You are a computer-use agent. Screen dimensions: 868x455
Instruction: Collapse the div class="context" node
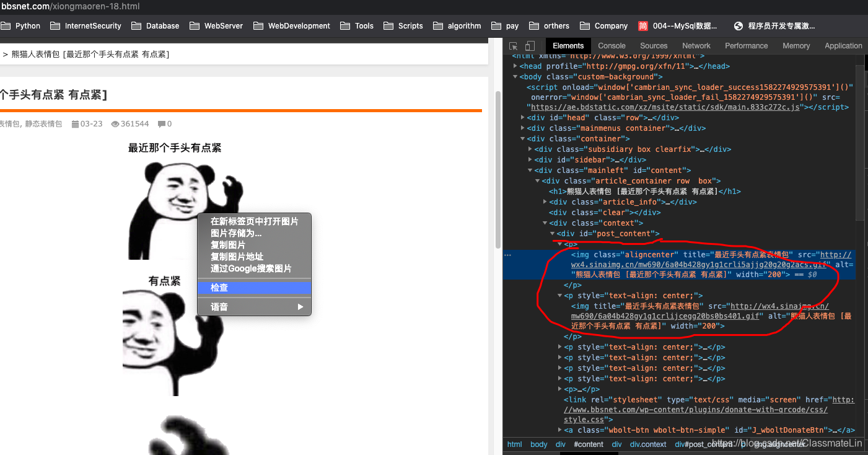click(x=545, y=223)
